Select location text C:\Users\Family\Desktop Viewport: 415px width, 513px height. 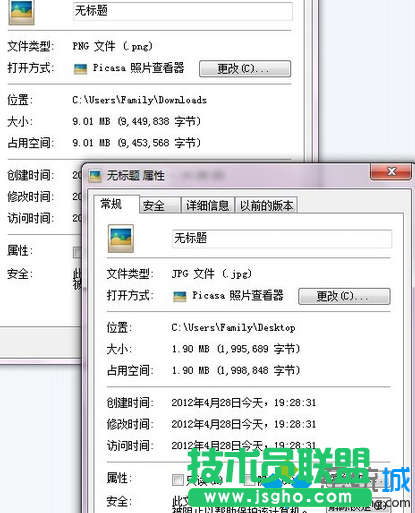(x=233, y=328)
